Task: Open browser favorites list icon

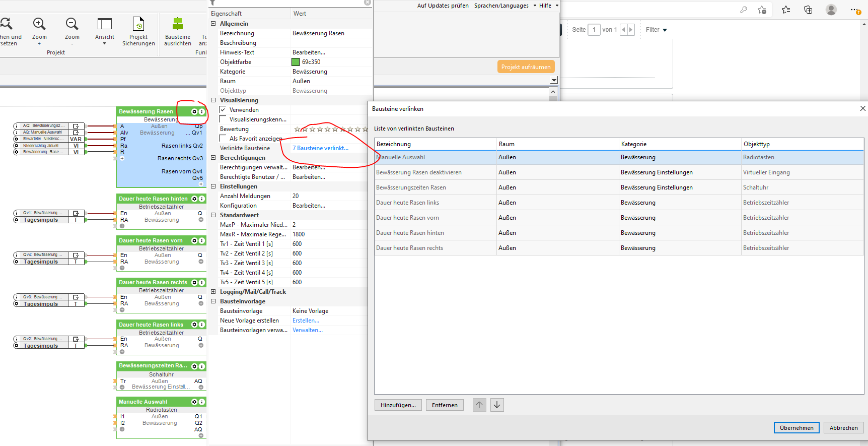Action: (786, 10)
